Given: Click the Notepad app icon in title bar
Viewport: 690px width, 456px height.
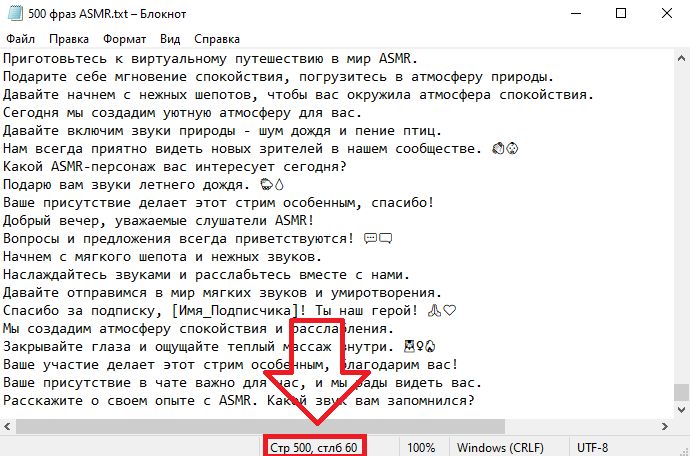Looking at the screenshot, I should point(15,14).
